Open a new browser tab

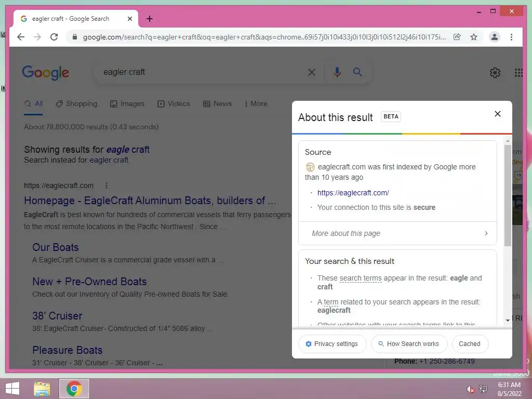(x=150, y=19)
